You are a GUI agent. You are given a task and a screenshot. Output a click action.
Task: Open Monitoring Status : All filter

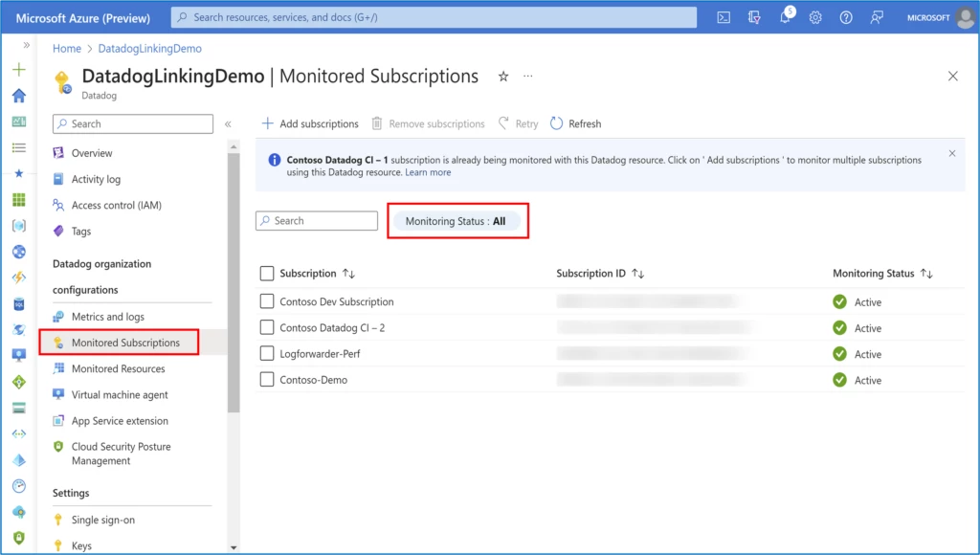point(457,221)
